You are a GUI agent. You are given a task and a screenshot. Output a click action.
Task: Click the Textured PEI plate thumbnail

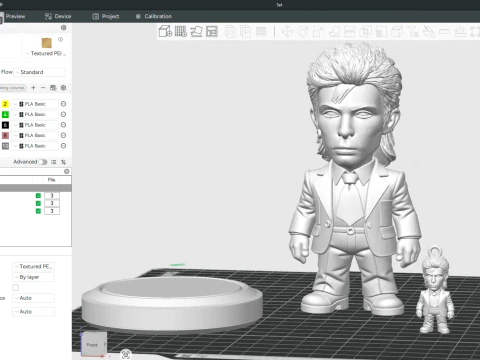tap(47, 43)
